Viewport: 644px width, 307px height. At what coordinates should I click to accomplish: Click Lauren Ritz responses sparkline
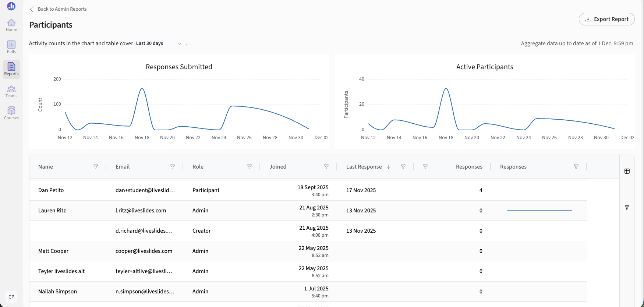point(539,211)
